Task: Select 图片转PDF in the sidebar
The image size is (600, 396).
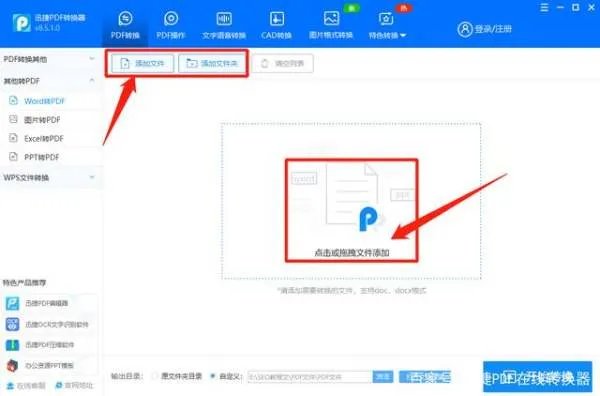Action: (x=42, y=120)
